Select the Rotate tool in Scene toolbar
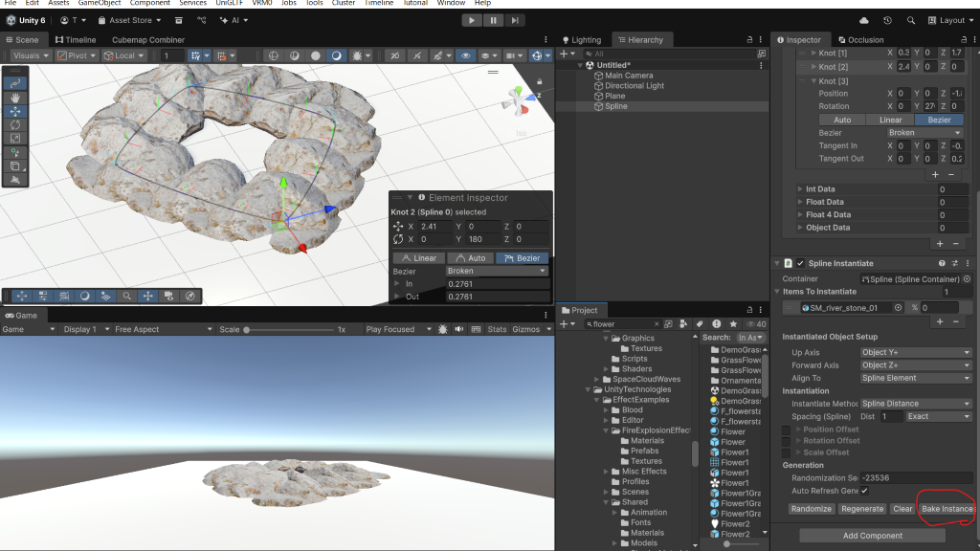Image resolution: width=980 pixels, height=551 pixels. tap(15, 124)
